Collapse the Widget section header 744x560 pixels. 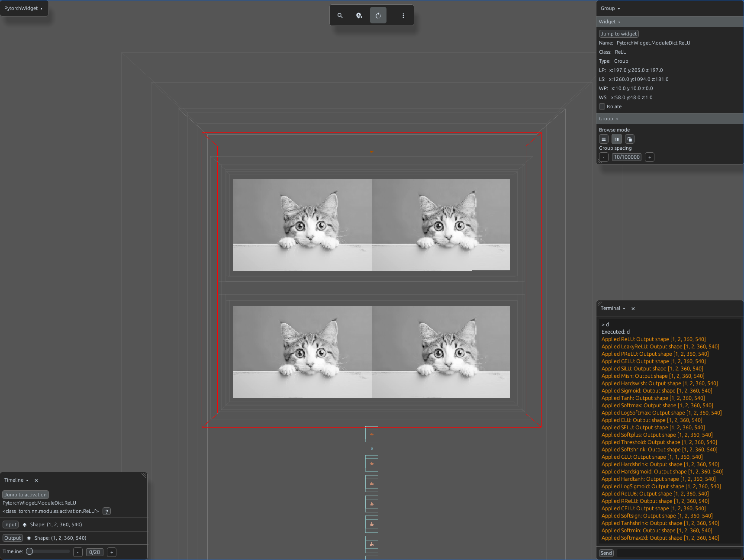(670, 22)
